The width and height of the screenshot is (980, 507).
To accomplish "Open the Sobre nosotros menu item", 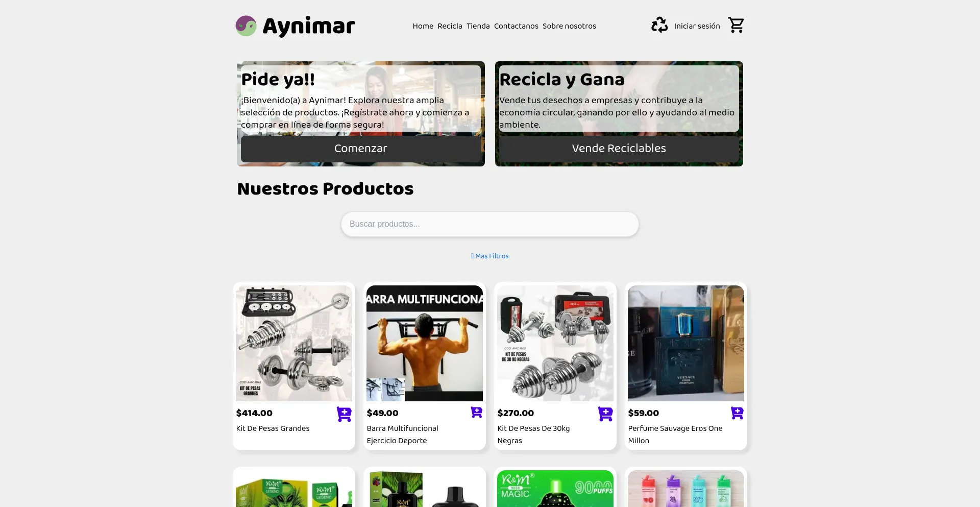I will 569,26.
